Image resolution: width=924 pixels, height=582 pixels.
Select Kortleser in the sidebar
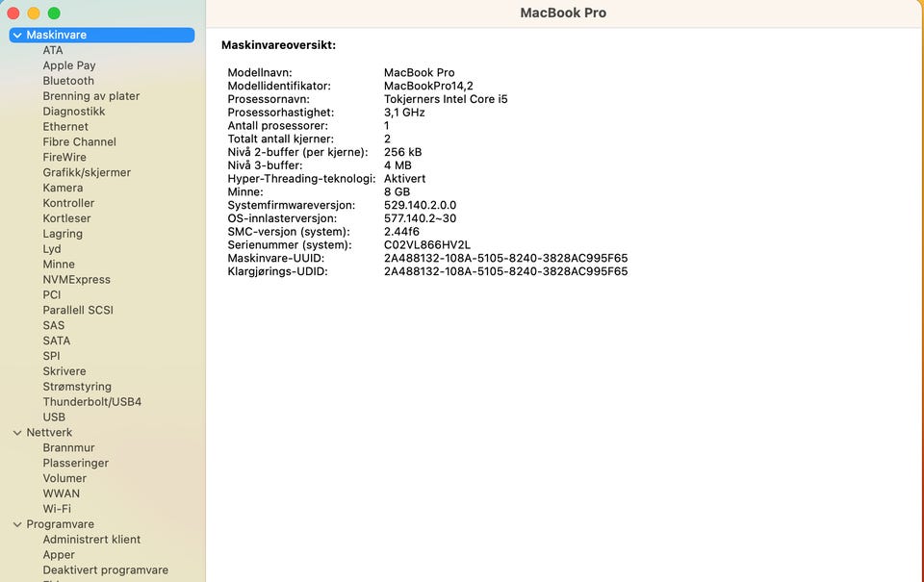click(66, 218)
